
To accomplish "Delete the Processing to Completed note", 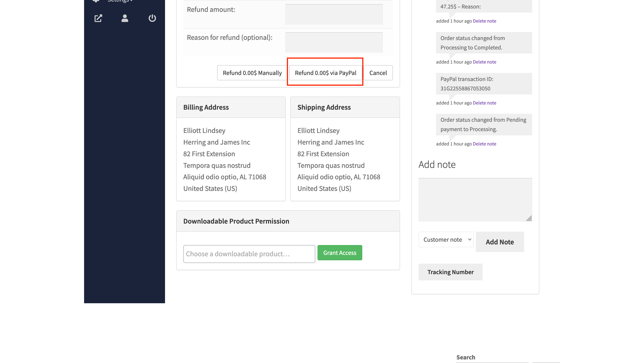I will [x=484, y=62].
